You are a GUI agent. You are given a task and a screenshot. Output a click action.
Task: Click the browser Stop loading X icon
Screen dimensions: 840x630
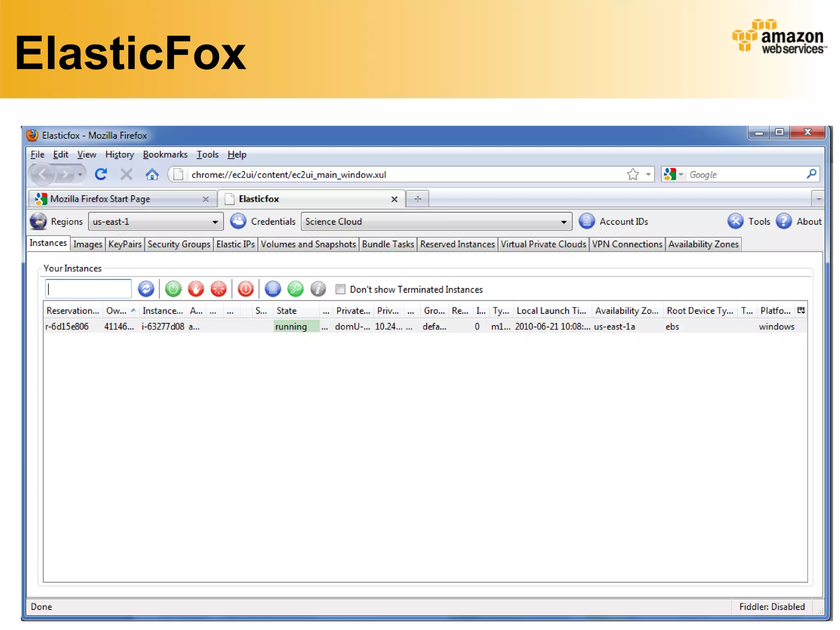click(x=126, y=174)
